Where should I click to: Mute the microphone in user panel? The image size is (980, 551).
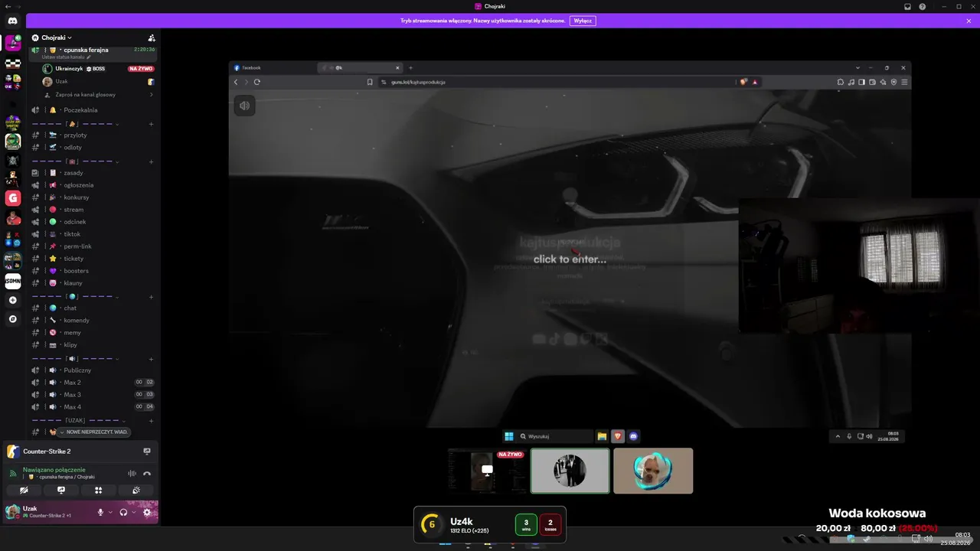click(x=100, y=512)
